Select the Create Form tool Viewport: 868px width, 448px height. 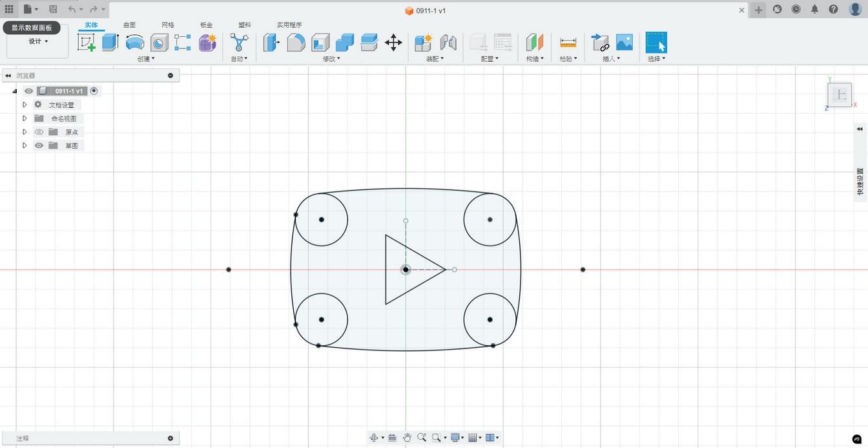(x=207, y=43)
